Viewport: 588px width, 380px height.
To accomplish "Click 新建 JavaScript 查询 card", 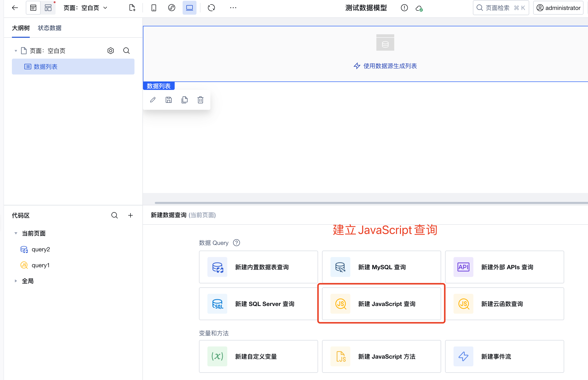I will pos(381,304).
